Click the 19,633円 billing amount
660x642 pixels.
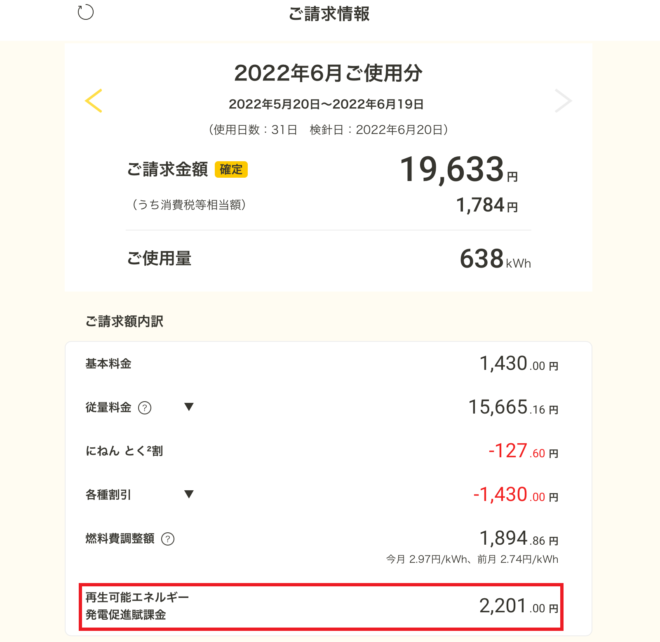pyautogui.click(x=458, y=170)
